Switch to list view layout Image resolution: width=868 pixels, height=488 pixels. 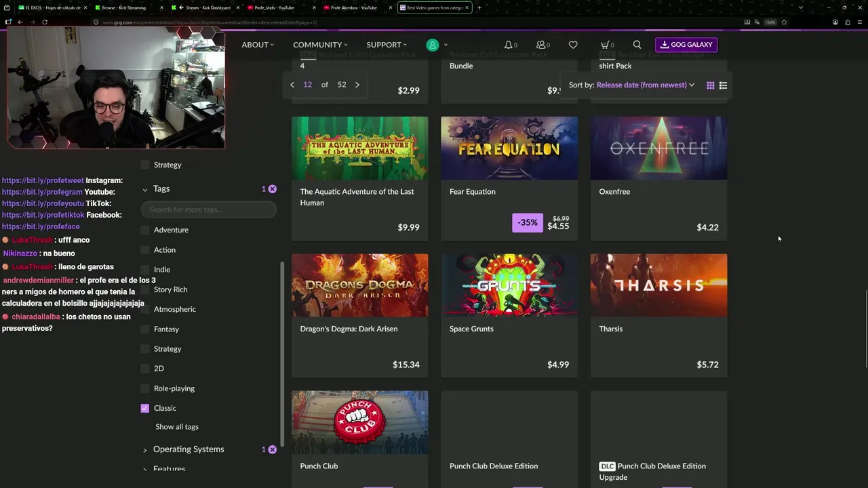[723, 85]
